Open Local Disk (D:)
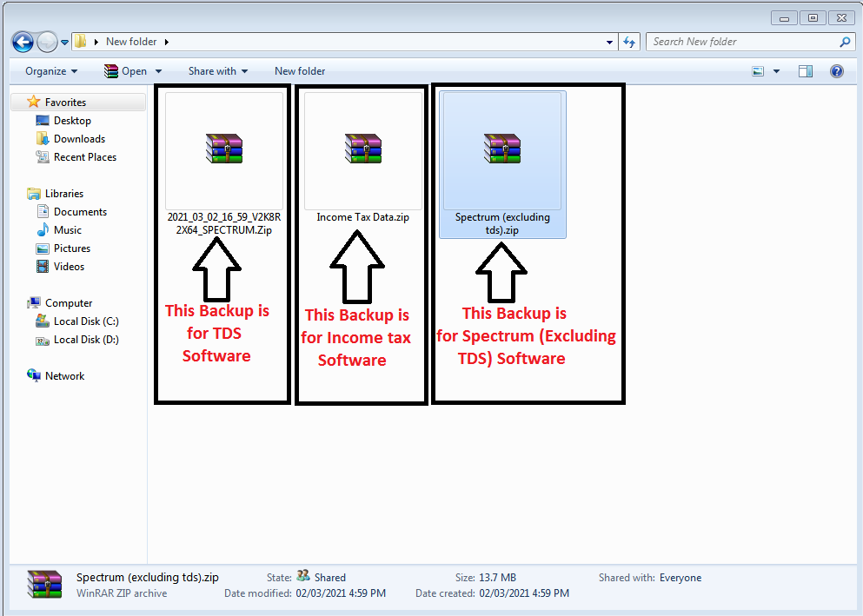 pos(86,340)
